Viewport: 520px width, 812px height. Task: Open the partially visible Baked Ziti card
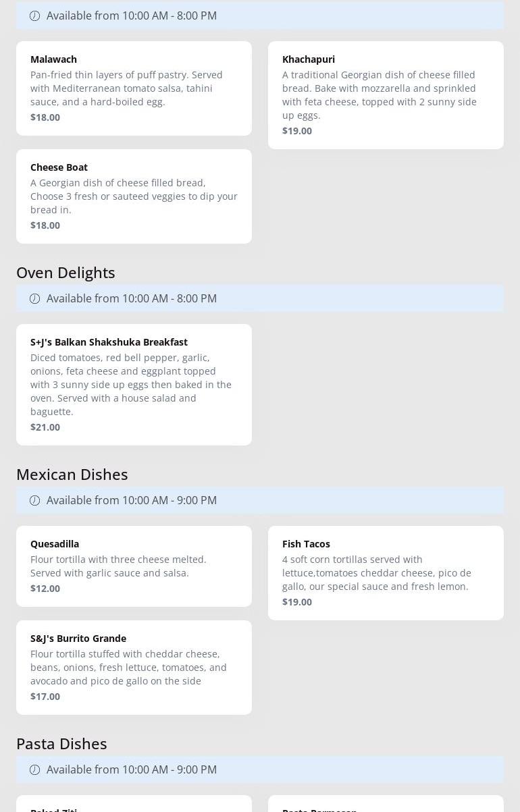pos(134,805)
